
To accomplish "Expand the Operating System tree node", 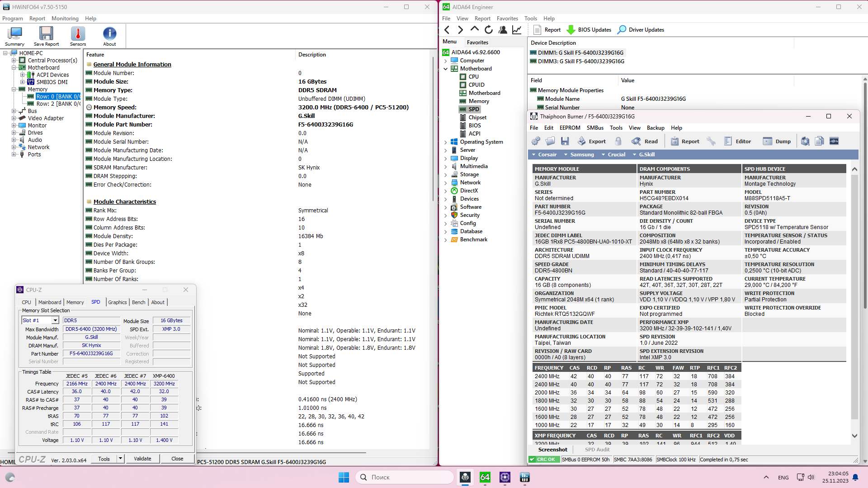I will [x=445, y=142].
